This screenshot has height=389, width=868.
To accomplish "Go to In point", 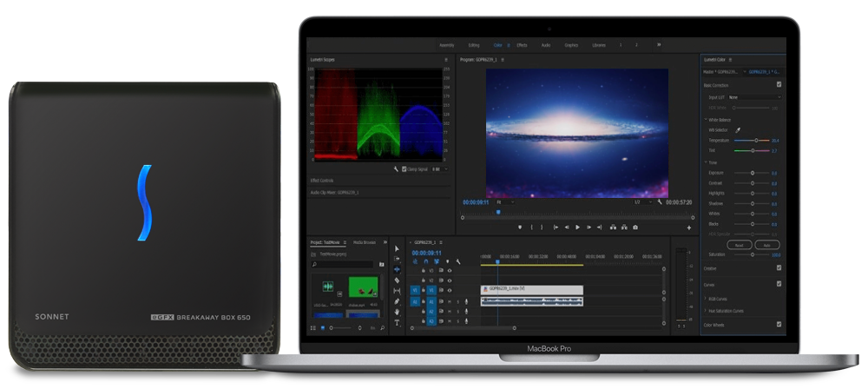I will (556, 227).
